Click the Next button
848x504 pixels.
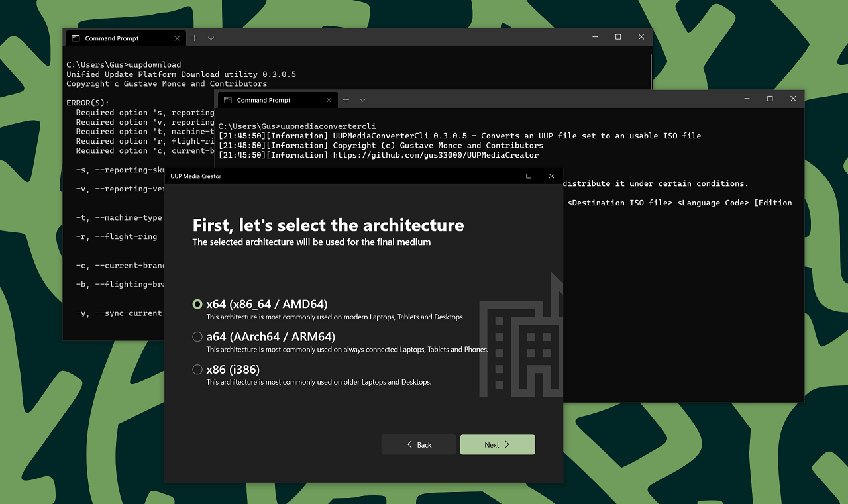pyautogui.click(x=498, y=444)
